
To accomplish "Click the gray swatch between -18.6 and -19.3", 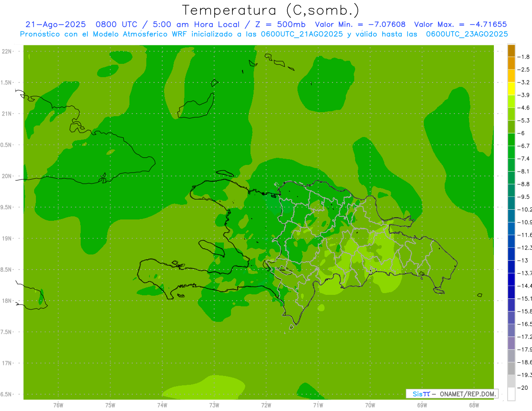I will click(x=511, y=368).
